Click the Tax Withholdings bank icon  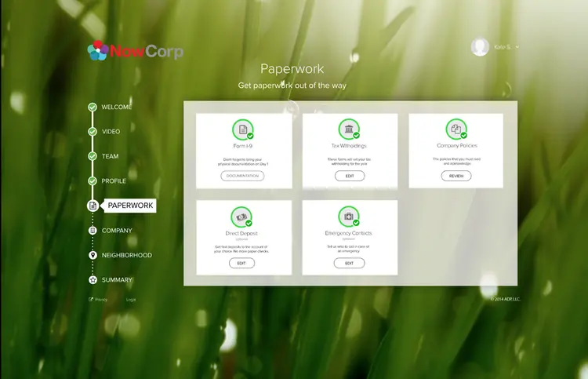349,129
